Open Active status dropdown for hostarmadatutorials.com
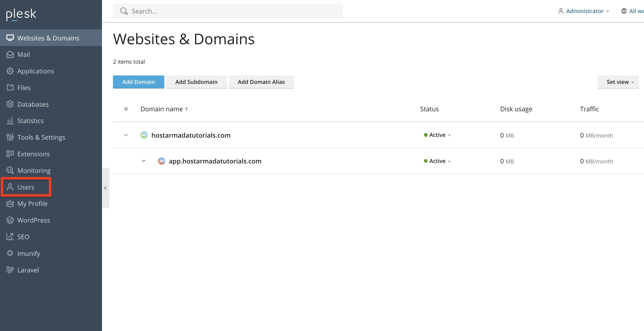This screenshot has height=331, width=644. 437,135
